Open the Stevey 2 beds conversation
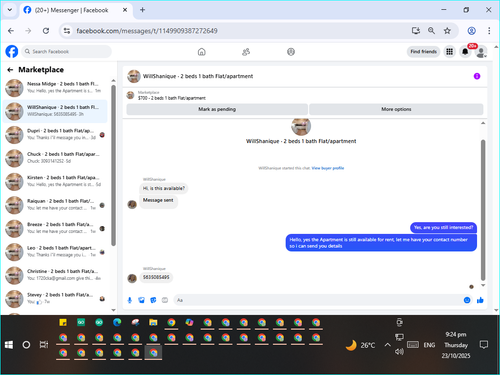 pyautogui.click(x=55, y=298)
